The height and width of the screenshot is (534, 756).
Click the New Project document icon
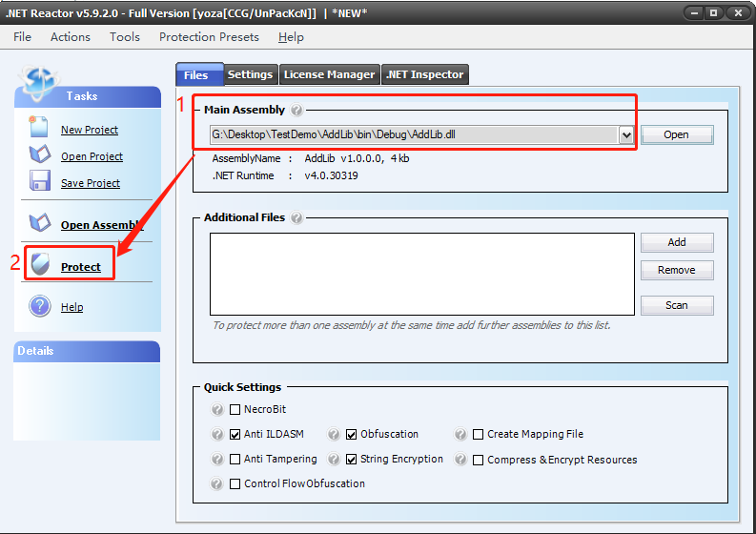pos(38,127)
